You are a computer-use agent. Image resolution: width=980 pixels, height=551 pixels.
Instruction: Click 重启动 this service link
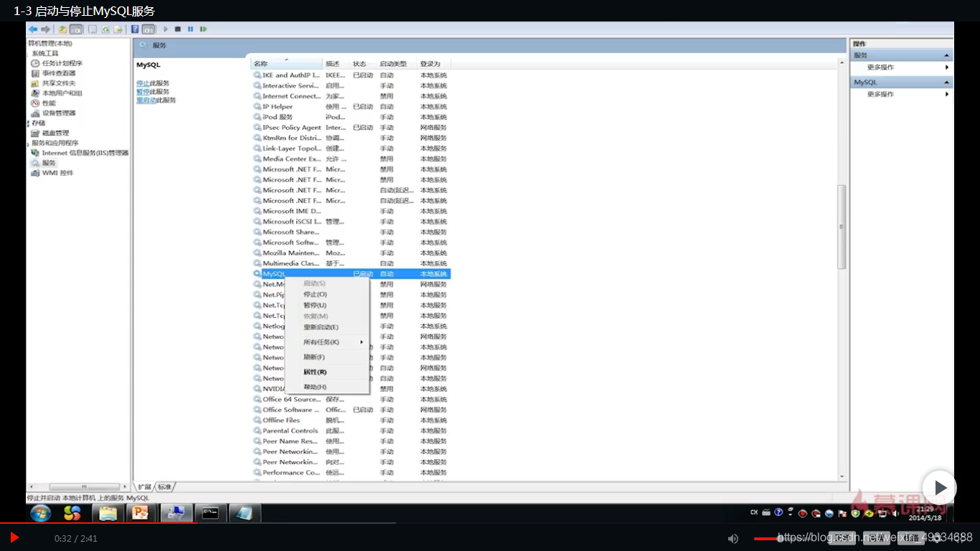pos(146,100)
